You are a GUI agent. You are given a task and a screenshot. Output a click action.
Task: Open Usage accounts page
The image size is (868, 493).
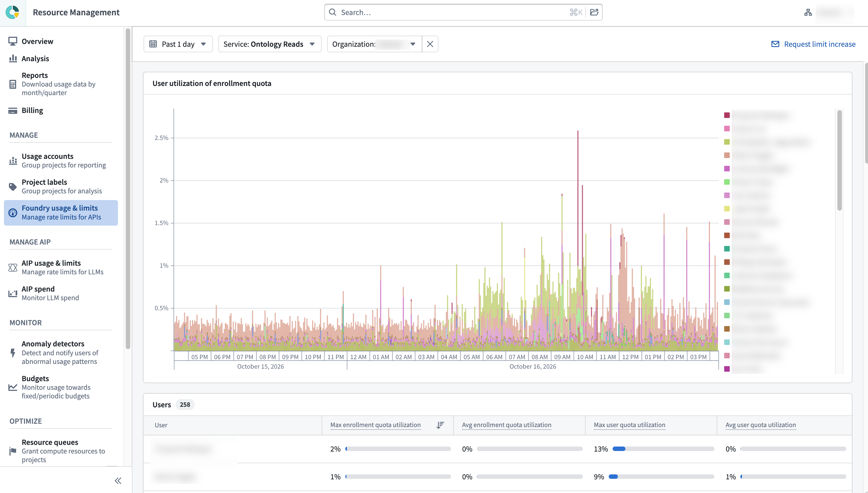(x=61, y=161)
